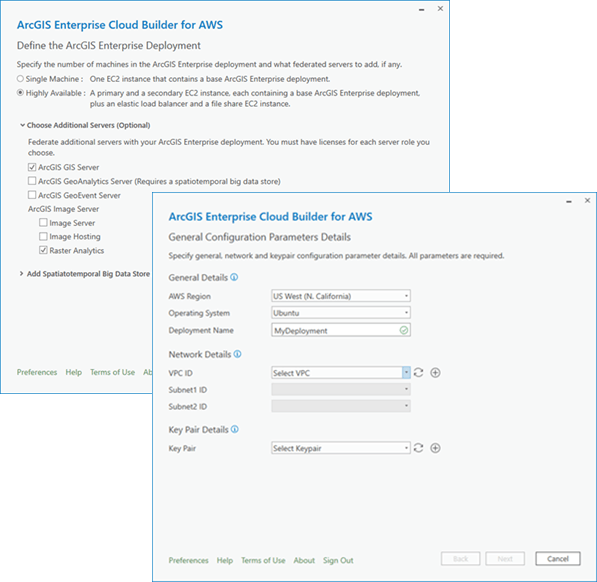The height and width of the screenshot is (582, 597).
Task: Refresh the Key Pair list
Action: pyautogui.click(x=418, y=448)
